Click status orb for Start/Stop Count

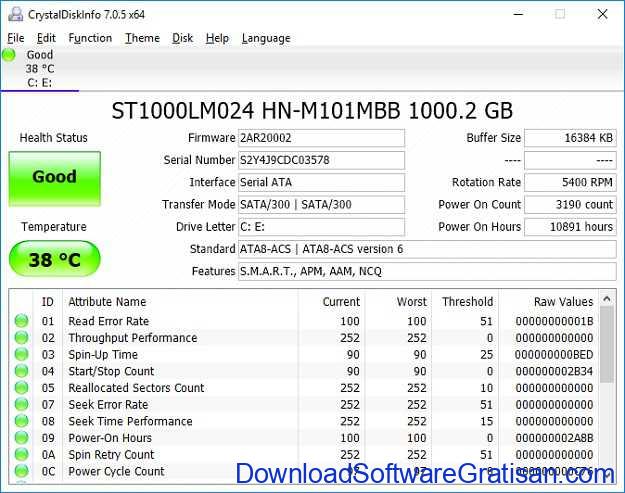(x=22, y=371)
